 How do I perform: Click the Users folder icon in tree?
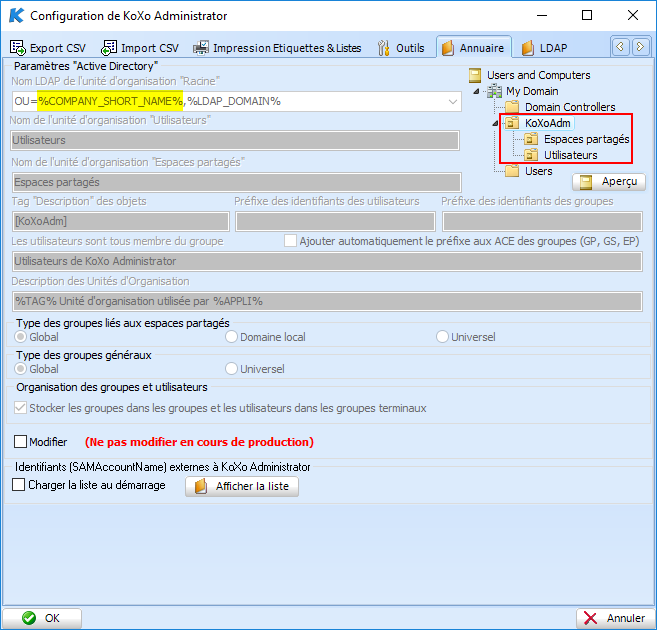[512, 171]
